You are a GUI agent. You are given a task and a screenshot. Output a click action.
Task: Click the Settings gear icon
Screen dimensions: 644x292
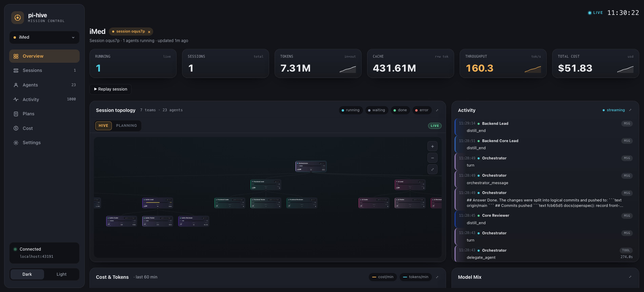click(16, 143)
